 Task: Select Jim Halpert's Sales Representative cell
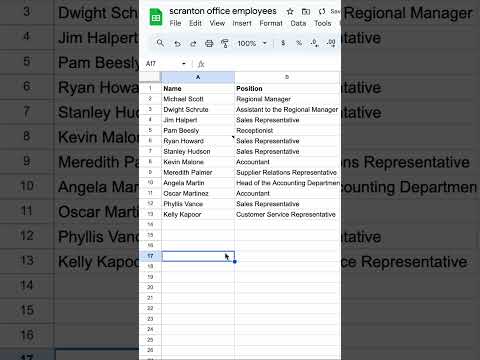click(287, 120)
